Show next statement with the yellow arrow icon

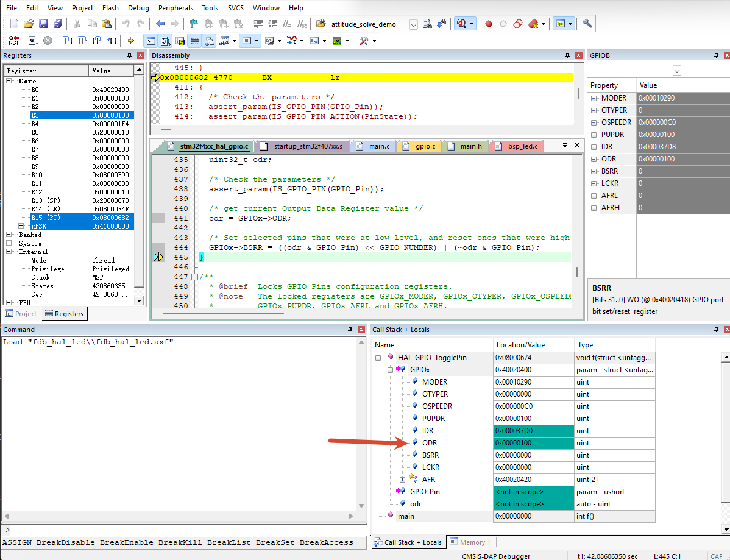(x=131, y=41)
